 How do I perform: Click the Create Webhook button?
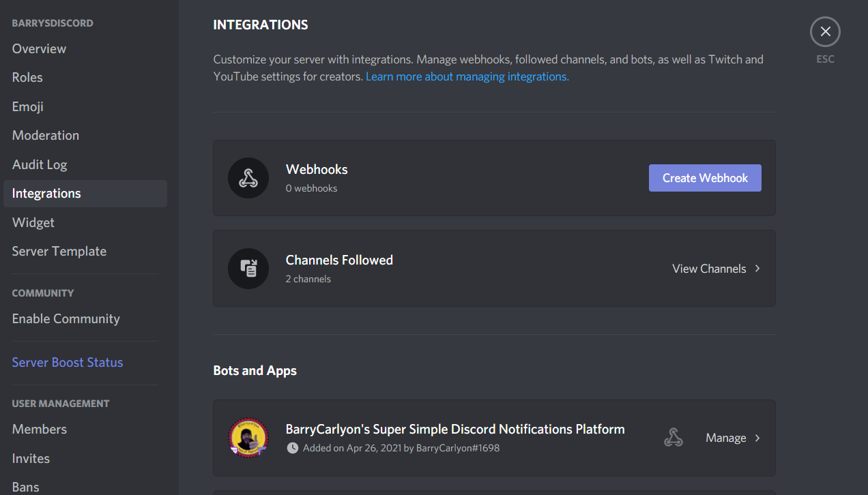(705, 178)
